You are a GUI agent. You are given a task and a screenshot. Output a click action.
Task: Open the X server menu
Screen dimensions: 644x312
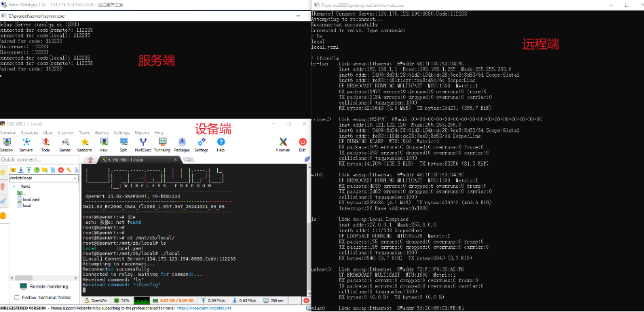click(66, 133)
